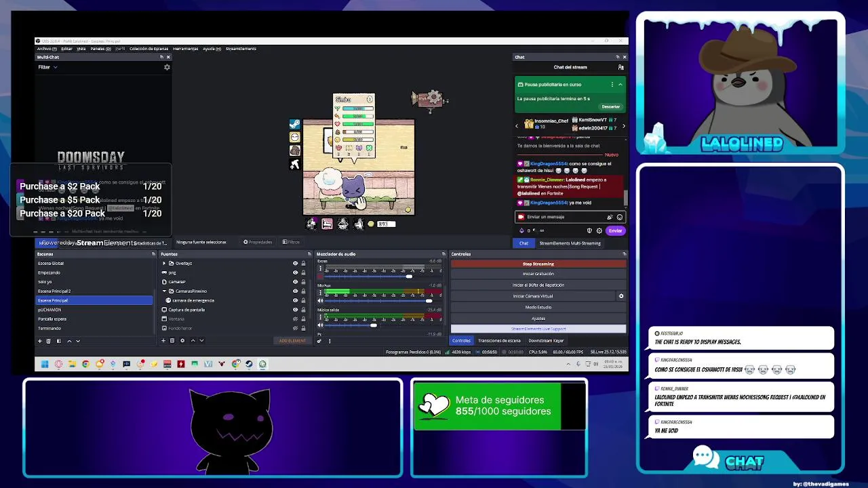Open the Multi-Chat settings gear
The image size is (868, 488).
pos(167,67)
